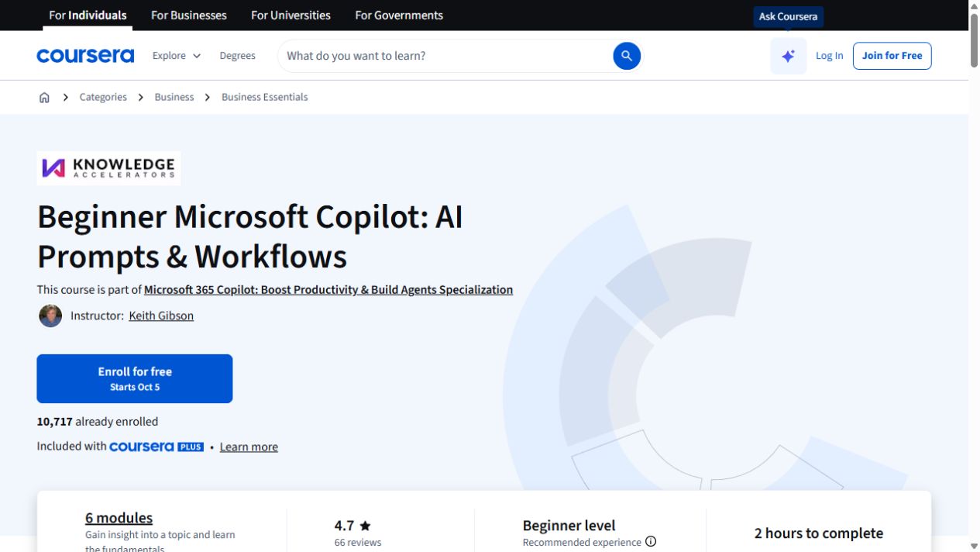The height and width of the screenshot is (552, 980).
Task: Click the '2 hours to complete' text
Action: (819, 533)
